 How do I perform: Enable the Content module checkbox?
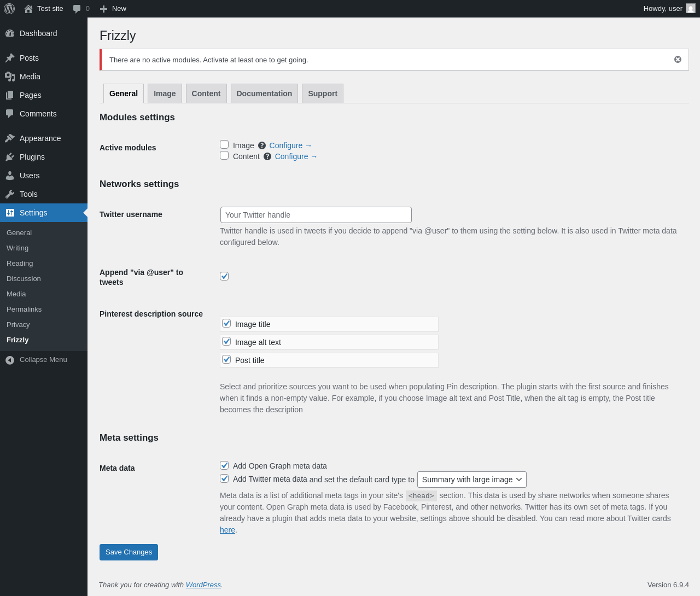click(224, 155)
